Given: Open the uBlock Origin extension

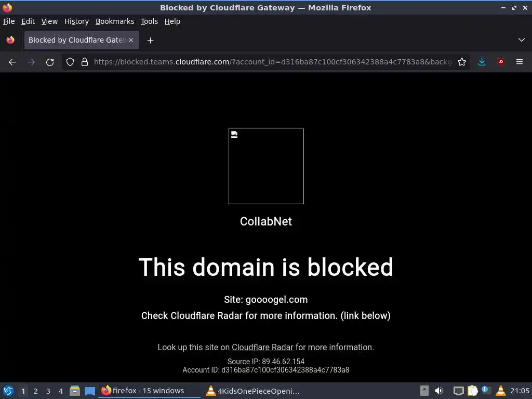Looking at the screenshot, I should click(500, 62).
